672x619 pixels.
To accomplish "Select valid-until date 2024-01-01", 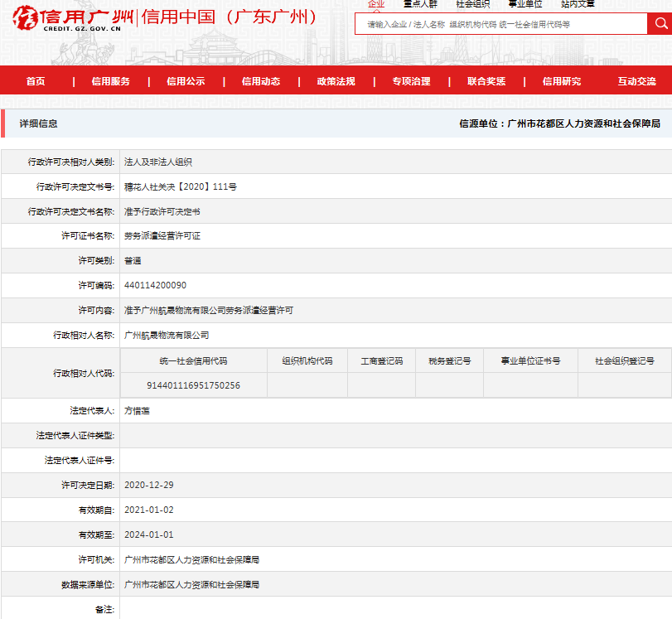I will (x=149, y=535).
